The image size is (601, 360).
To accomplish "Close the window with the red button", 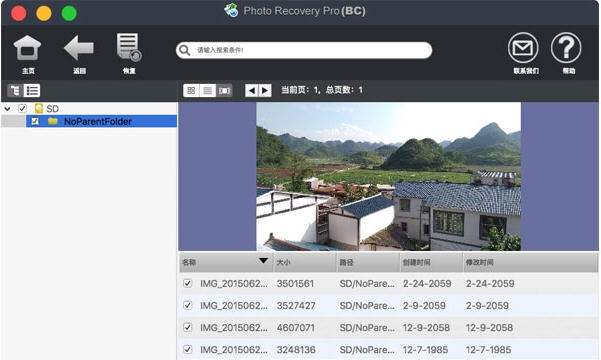I will pos(19,13).
